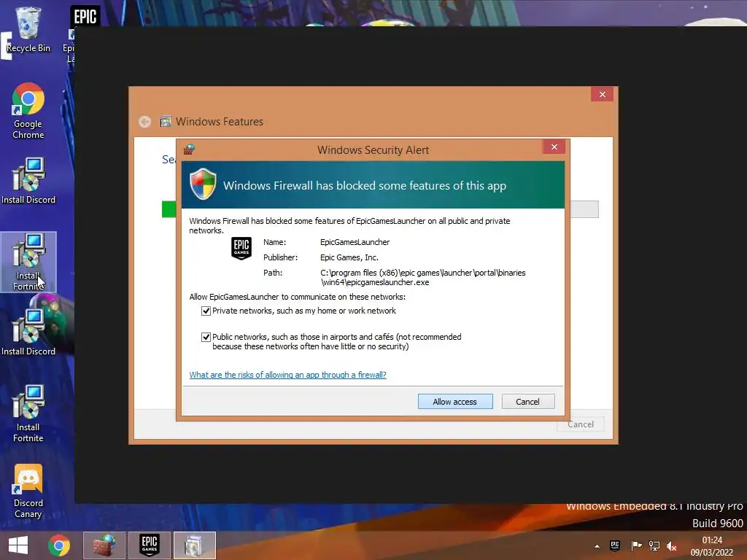747x560 pixels.
Task: Switch to Windows Features taskbar item
Action: pos(194,545)
